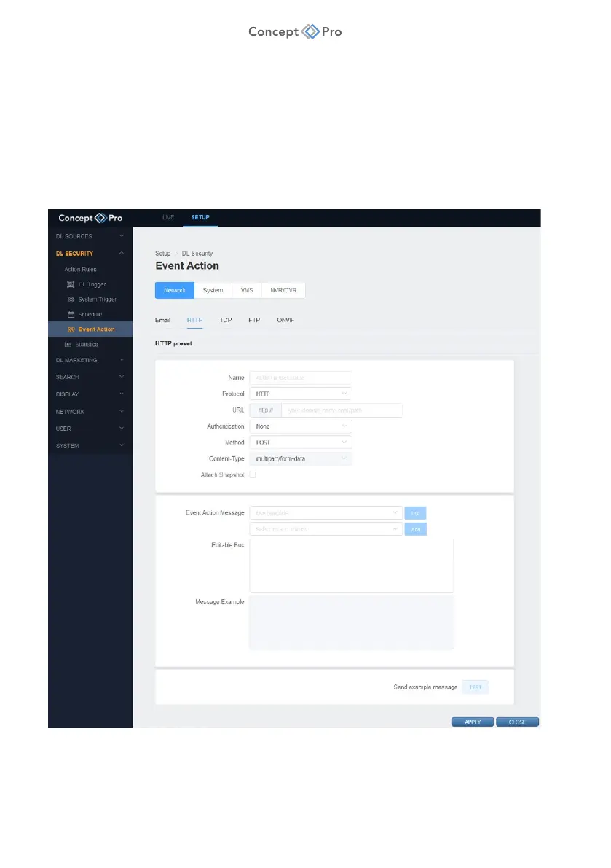
Task: Select the Network category tab
Action: pyautogui.click(x=175, y=291)
